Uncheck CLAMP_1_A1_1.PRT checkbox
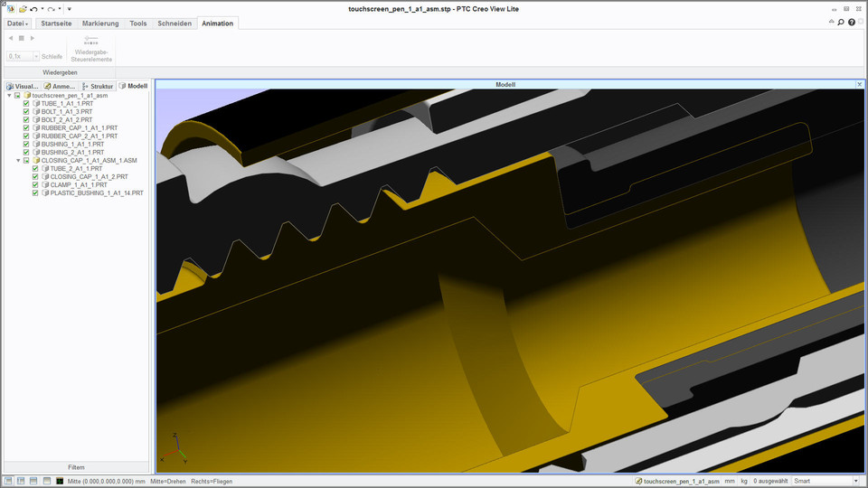 point(35,184)
